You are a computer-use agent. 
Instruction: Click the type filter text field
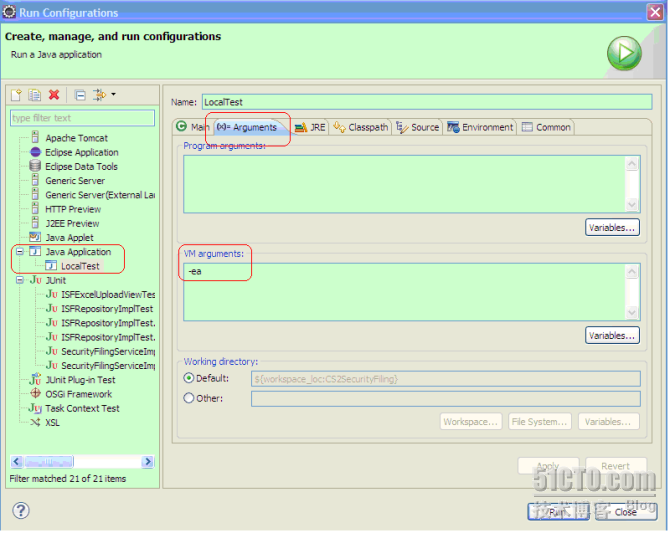click(x=82, y=118)
